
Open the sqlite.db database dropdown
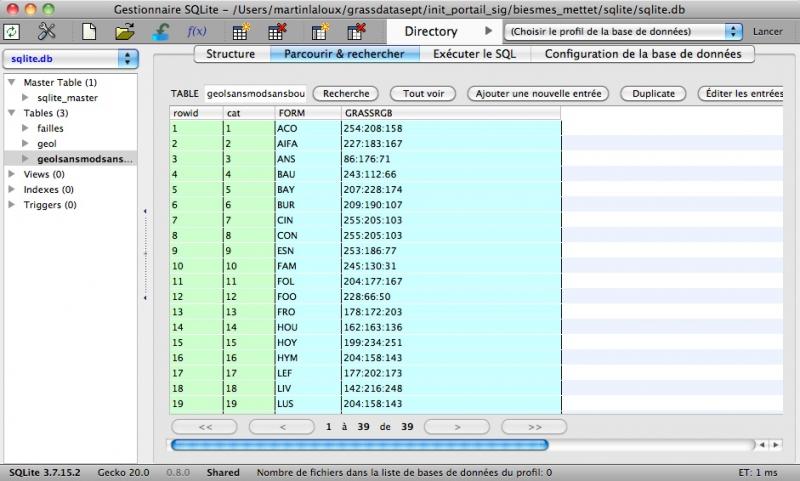pyautogui.click(x=70, y=59)
